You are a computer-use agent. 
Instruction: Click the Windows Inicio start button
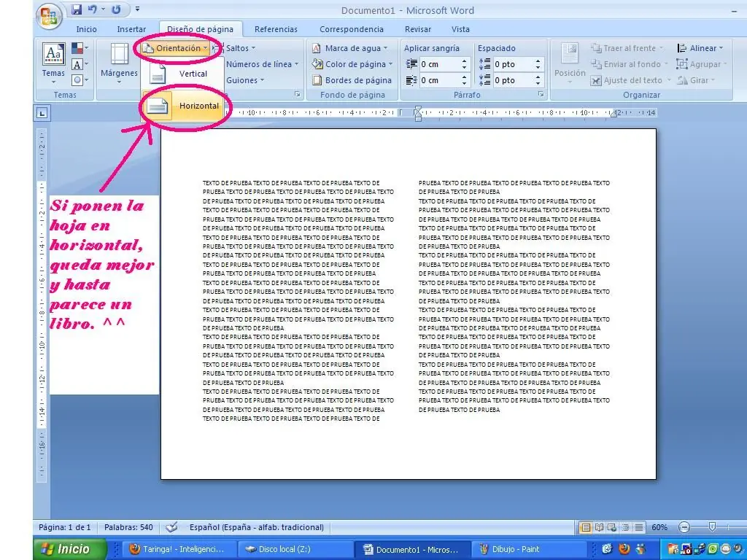(x=69, y=549)
